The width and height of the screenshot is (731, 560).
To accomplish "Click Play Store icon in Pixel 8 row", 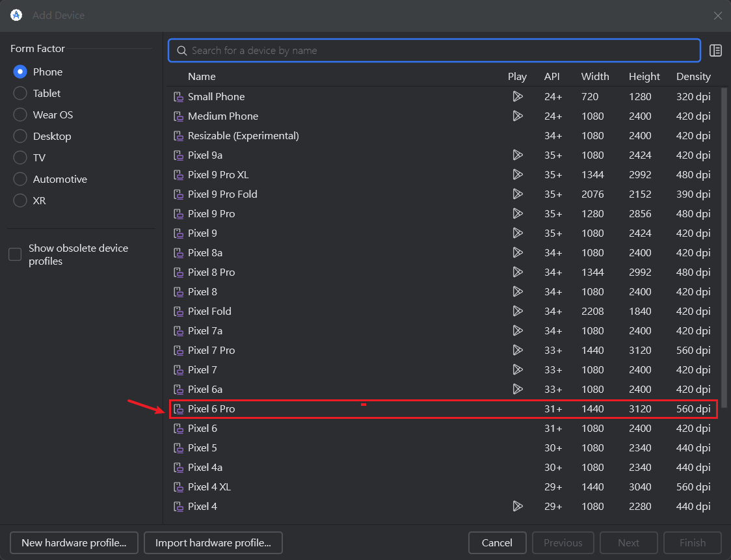I will (518, 292).
